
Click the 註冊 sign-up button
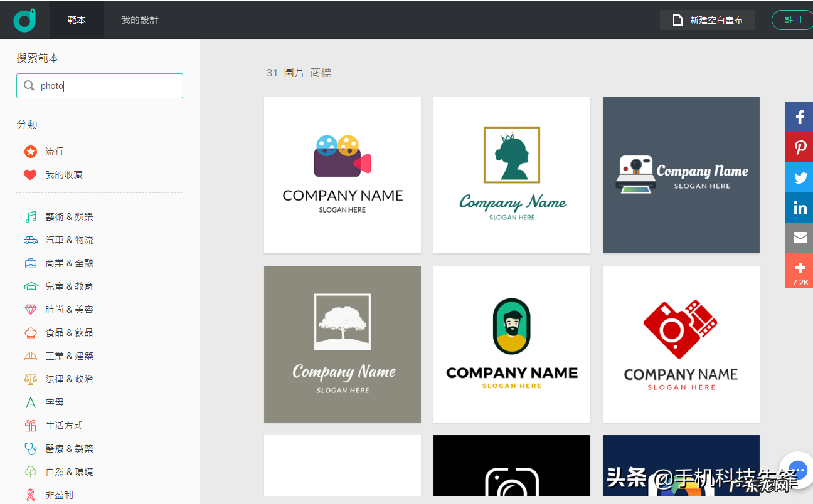pos(793,20)
